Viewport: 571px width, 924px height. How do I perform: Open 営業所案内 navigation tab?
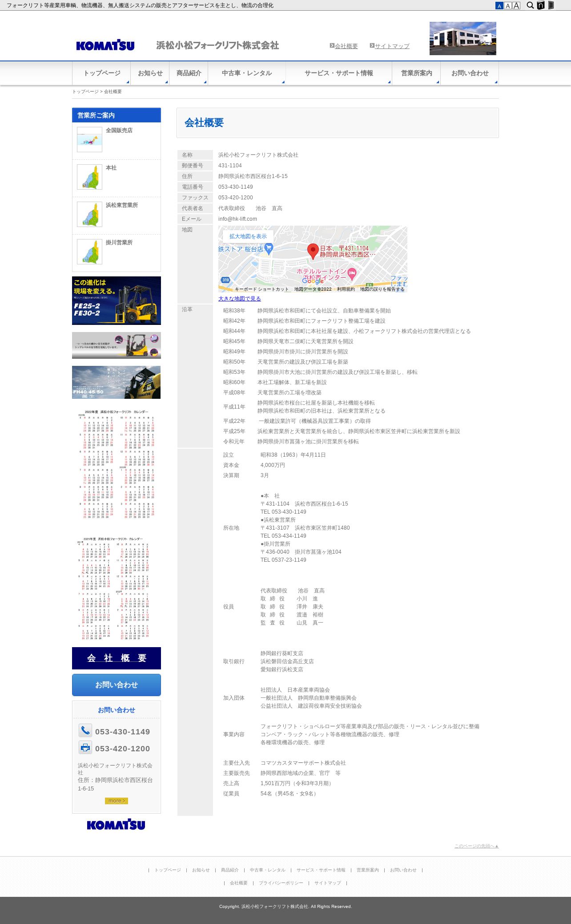[417, 73]
